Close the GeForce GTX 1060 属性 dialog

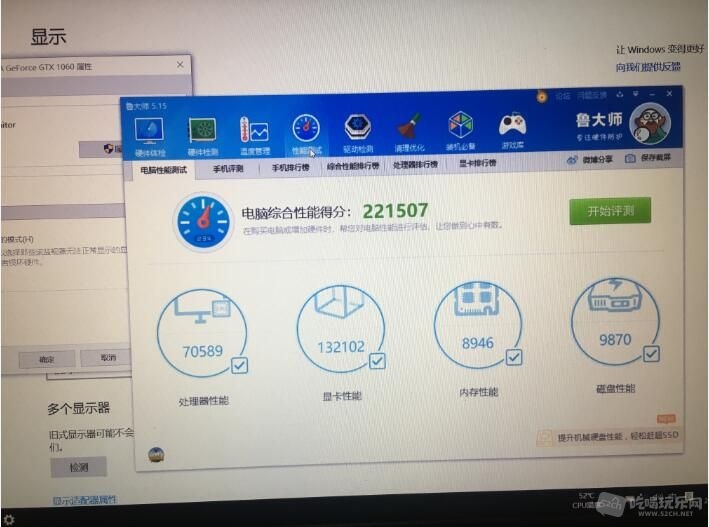[x=180, y=65]
